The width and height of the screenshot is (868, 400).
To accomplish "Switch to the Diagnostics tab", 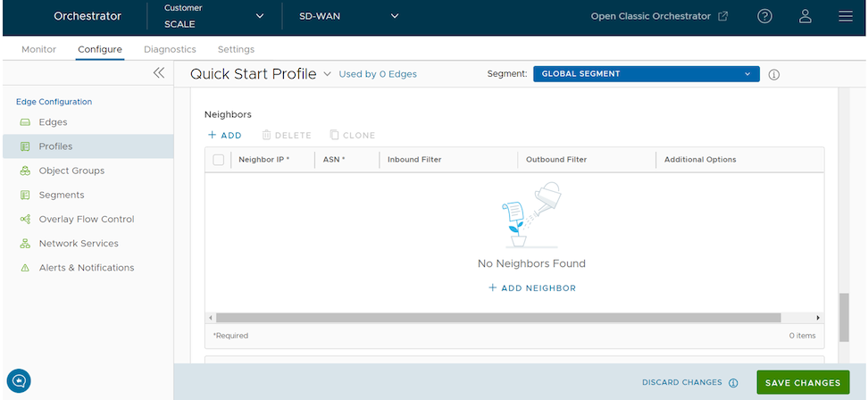I will point(170,49).
